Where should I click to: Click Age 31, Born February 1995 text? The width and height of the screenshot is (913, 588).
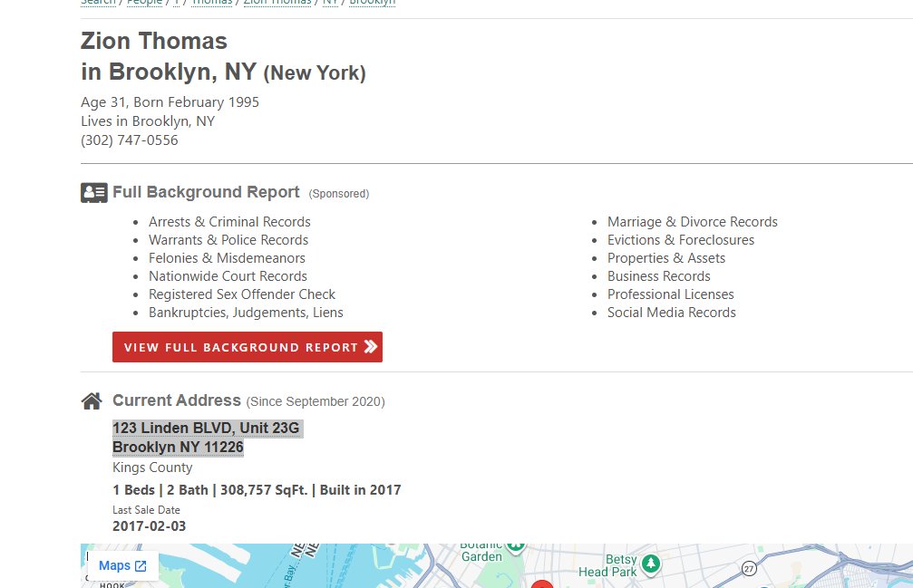[170, 102]
